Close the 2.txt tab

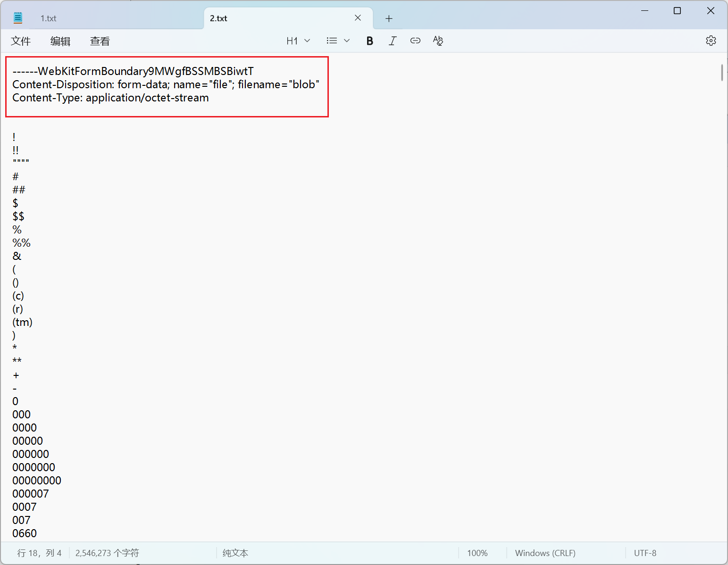click(358, 18)
